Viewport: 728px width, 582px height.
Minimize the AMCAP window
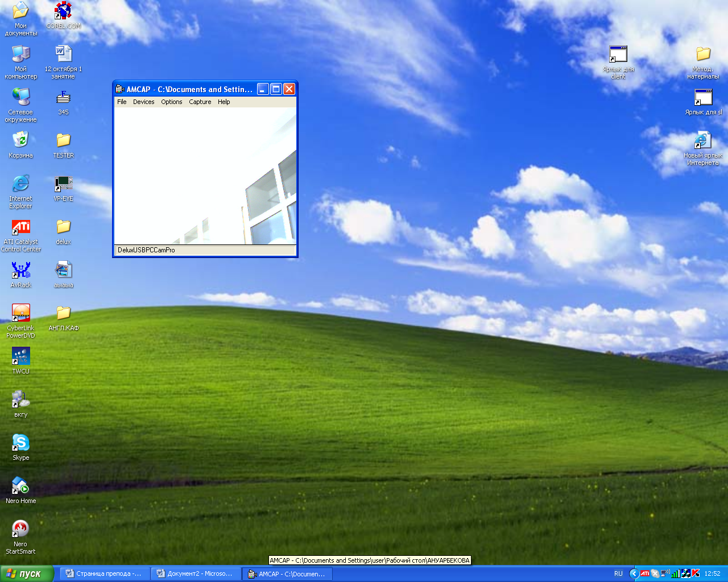pos(263,89)
